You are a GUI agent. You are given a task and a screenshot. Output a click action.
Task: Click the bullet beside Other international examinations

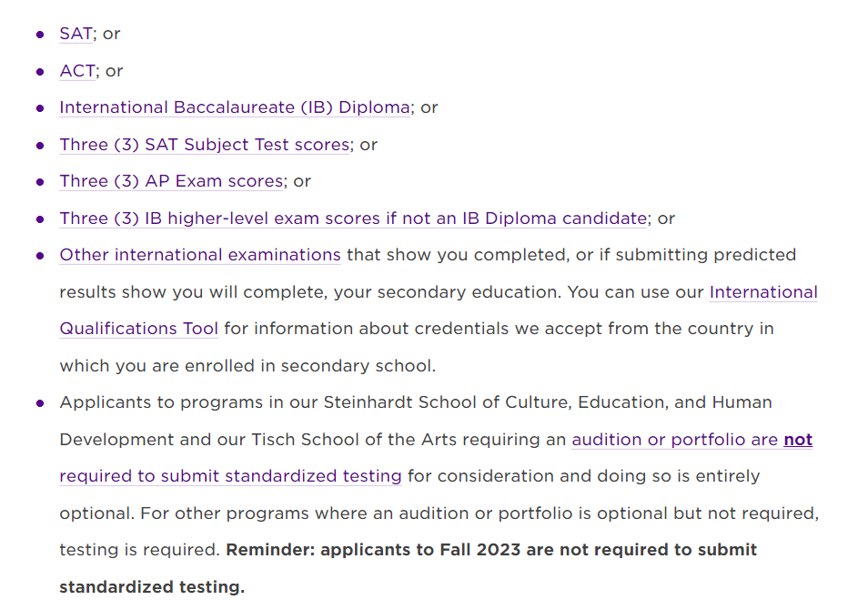[40, 256]
